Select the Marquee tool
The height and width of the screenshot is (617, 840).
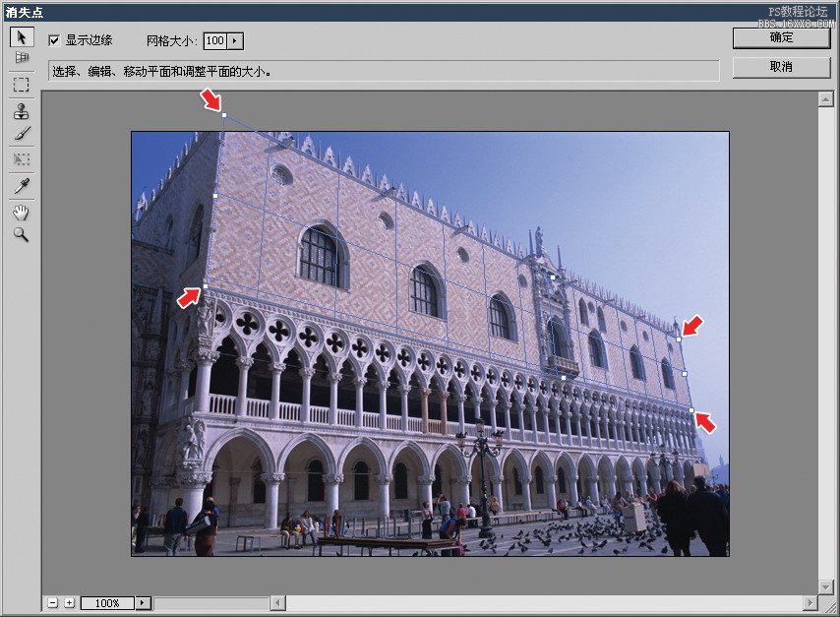tap(22, 85)
